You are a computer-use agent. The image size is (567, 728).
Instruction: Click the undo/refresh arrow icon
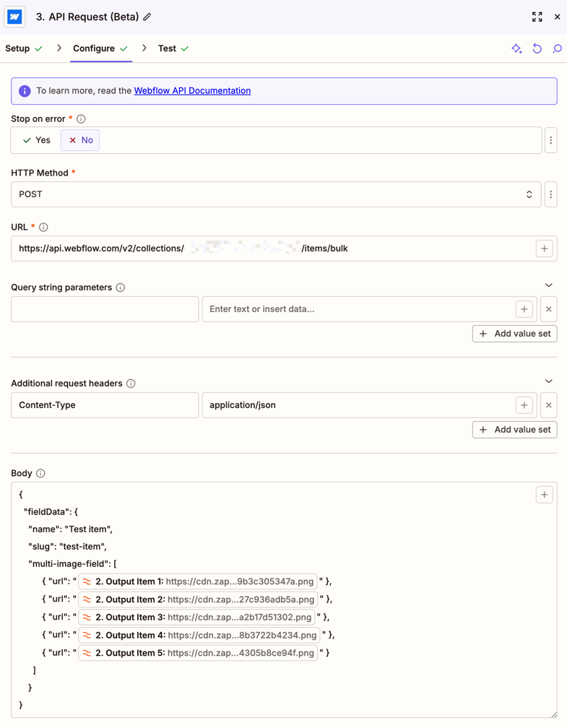[537, 48]
